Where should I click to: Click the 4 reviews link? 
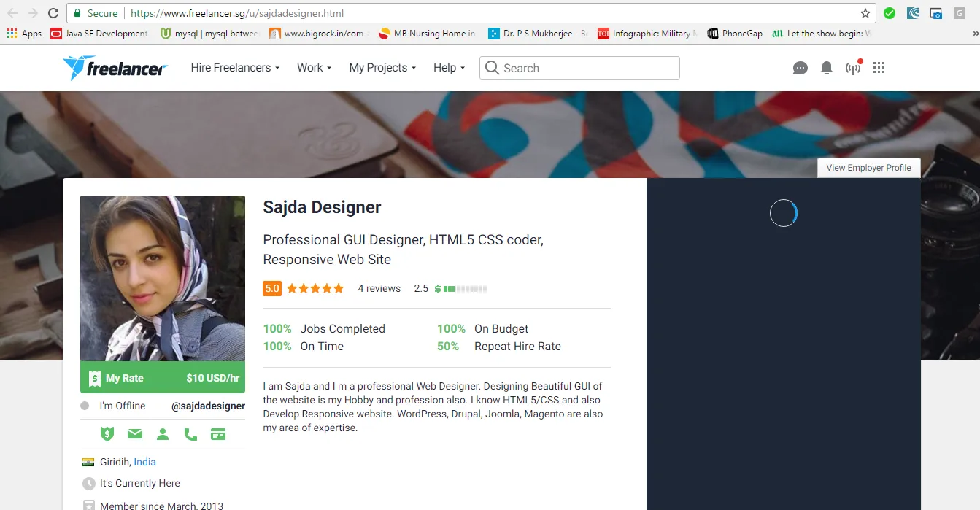379,288
